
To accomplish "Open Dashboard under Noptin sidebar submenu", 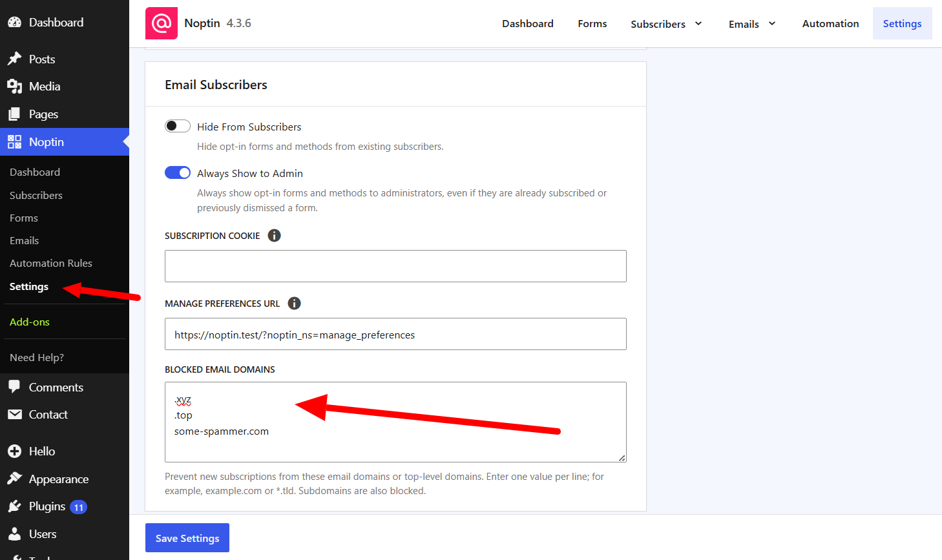I will point(35,172).
